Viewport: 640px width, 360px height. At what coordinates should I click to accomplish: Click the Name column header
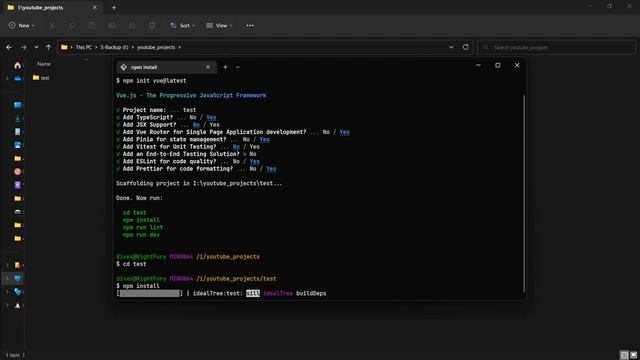pyautogui.click(x=44, y=64)
